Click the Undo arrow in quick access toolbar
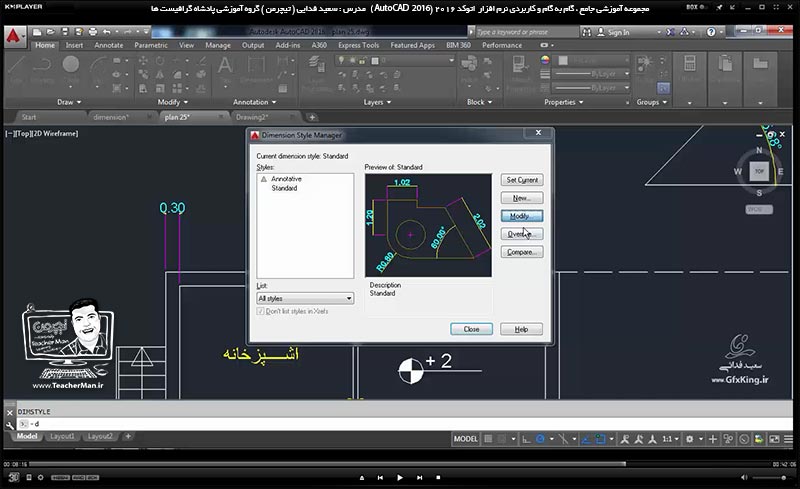 click(x=107, y=32)
